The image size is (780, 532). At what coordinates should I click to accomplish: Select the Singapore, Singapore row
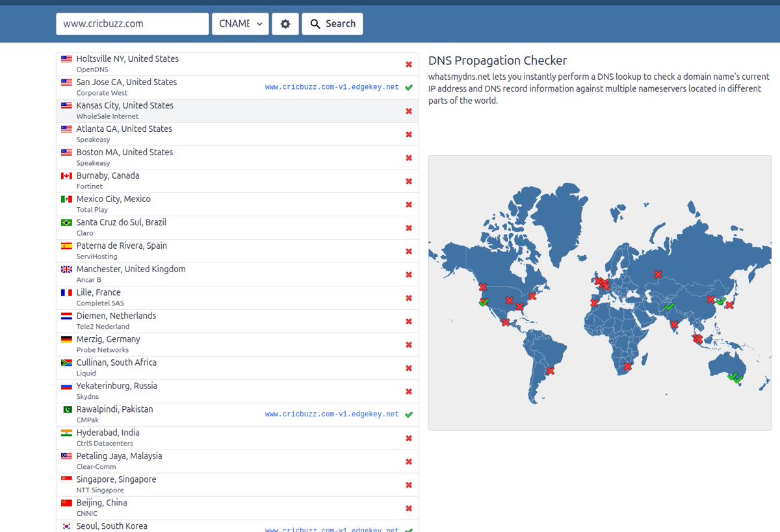point(237,485)
